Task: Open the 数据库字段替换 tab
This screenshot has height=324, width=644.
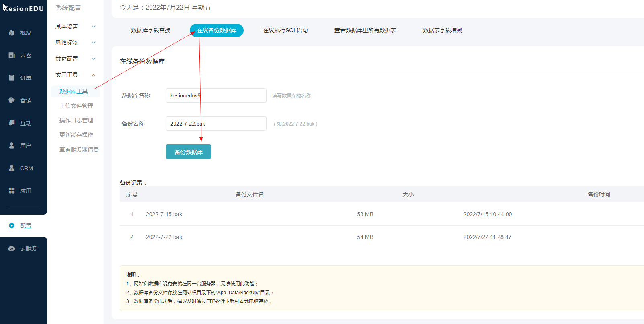Action: click(151, 30)
